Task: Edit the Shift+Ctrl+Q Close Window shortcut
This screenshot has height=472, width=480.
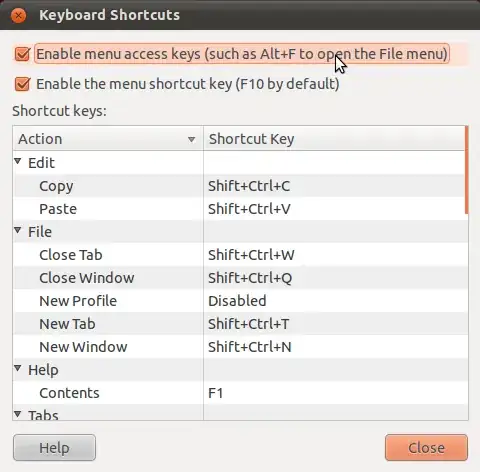Action: pyautogui.click(x=250, y=278)
